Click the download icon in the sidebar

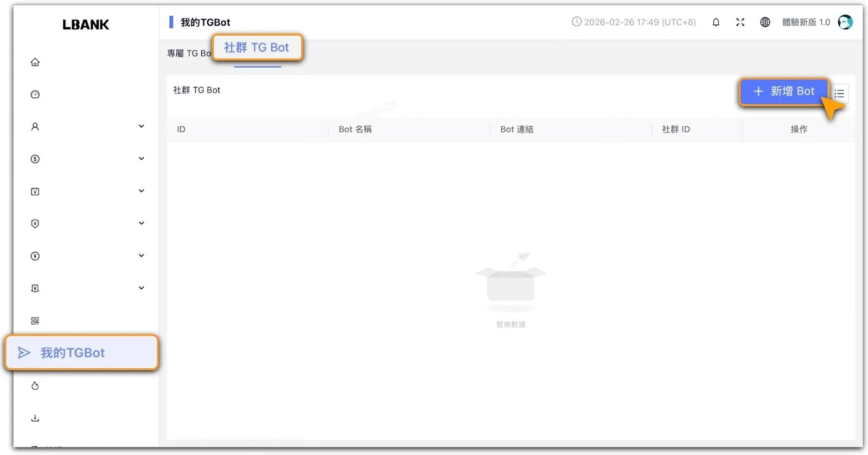35,418
